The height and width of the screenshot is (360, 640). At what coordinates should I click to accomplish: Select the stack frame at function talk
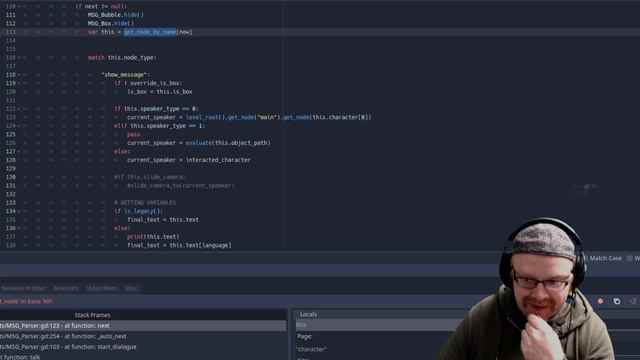pyautogui.click(x=143, y=357)
